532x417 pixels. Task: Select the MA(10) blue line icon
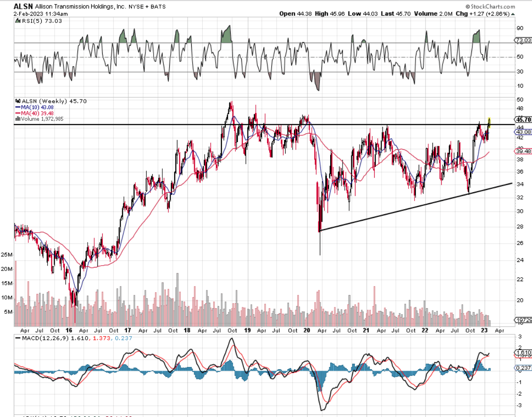pos(17,107)
